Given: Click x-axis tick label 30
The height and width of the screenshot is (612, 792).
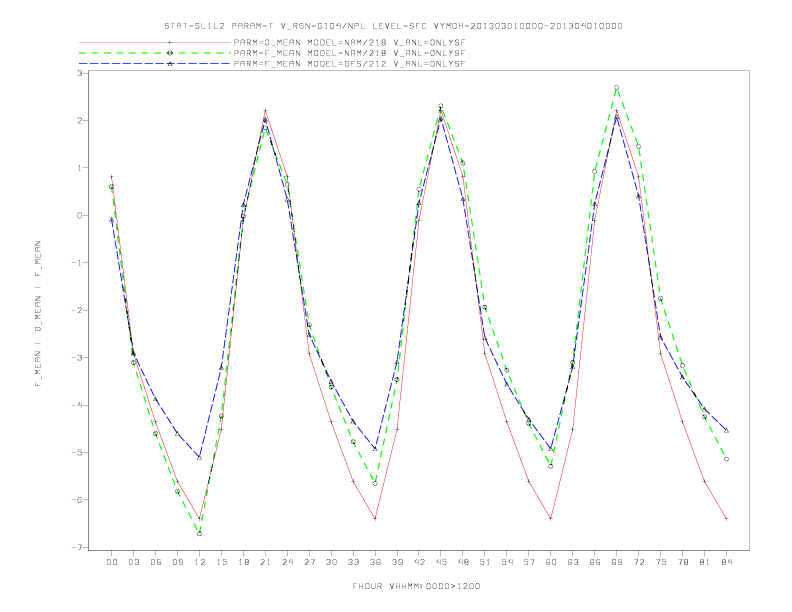Looking at the screenshot, I should (x=331, y=562).
